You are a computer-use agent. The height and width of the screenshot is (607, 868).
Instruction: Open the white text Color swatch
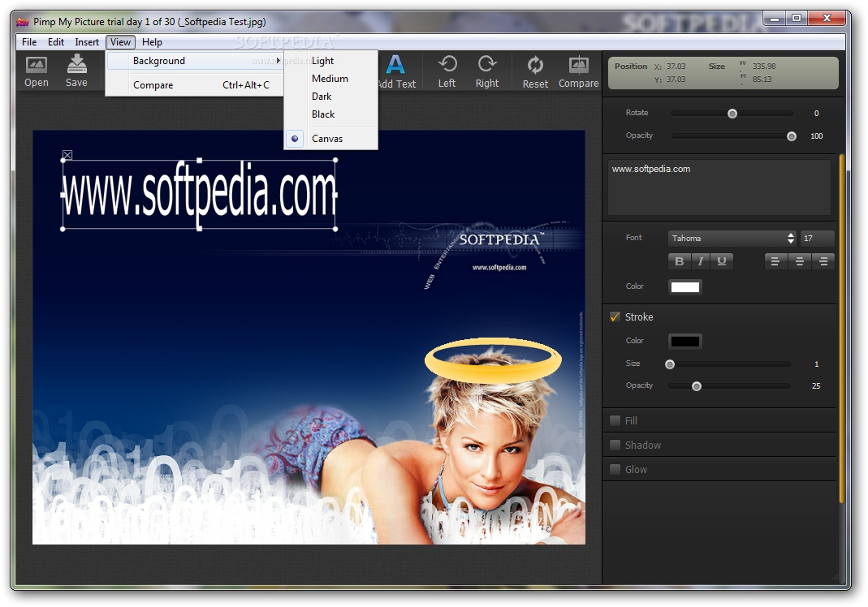(x=684, y=286)
